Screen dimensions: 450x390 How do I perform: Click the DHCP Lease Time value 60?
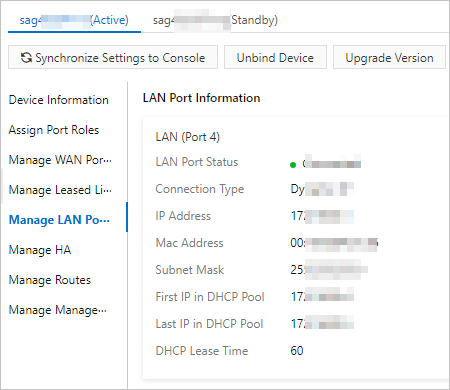[297, 351]
